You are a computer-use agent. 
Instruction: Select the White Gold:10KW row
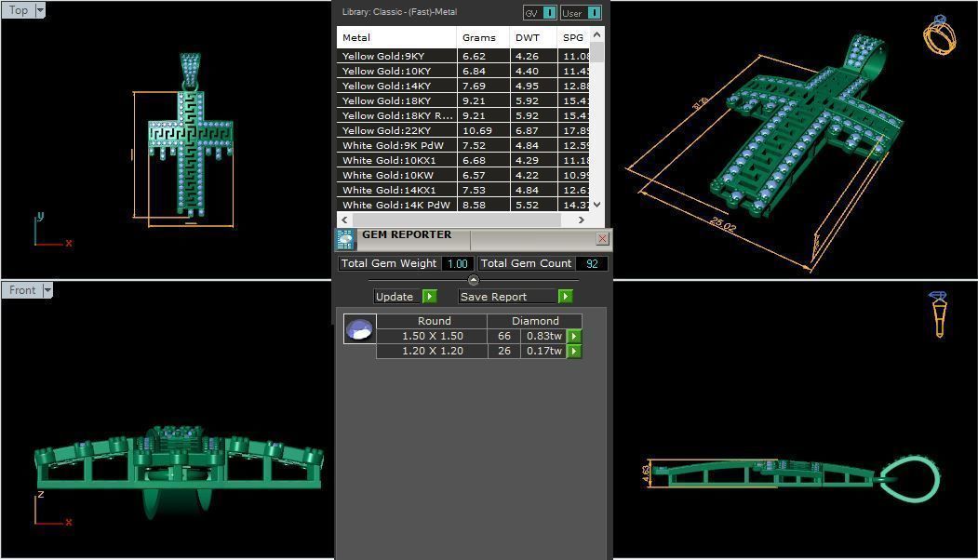[x=462, y=175]
